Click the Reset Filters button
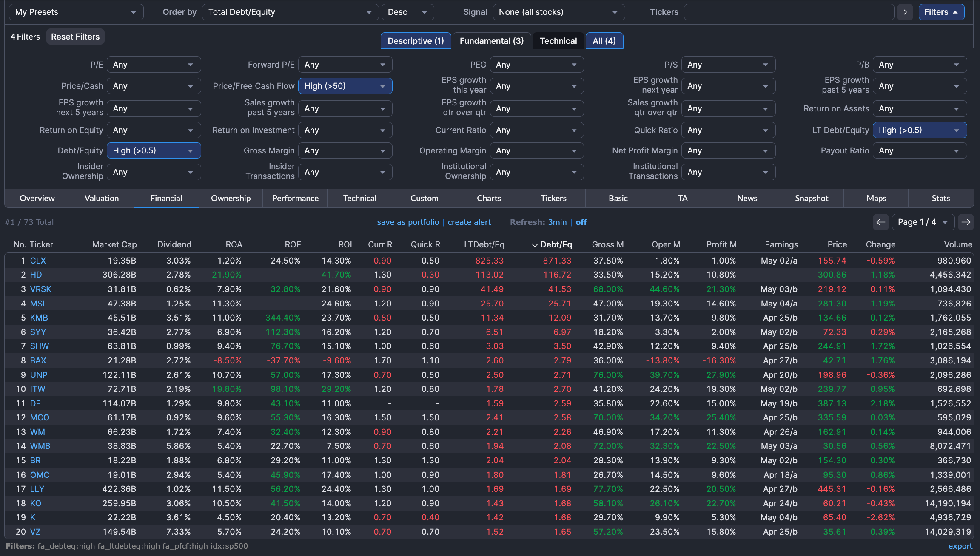Image resolution: width=980 pixels, height=556 pixels. point(75,37)
